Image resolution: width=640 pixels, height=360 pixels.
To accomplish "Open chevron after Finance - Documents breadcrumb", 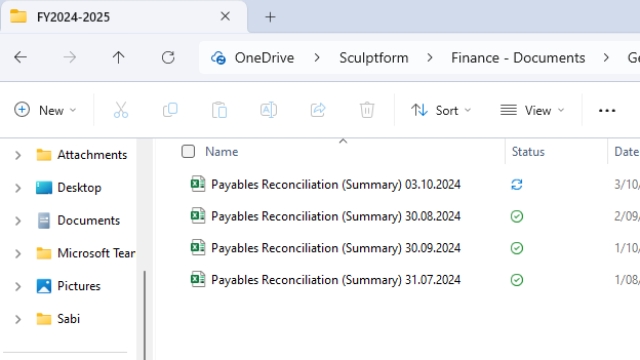I will [606, 58].
